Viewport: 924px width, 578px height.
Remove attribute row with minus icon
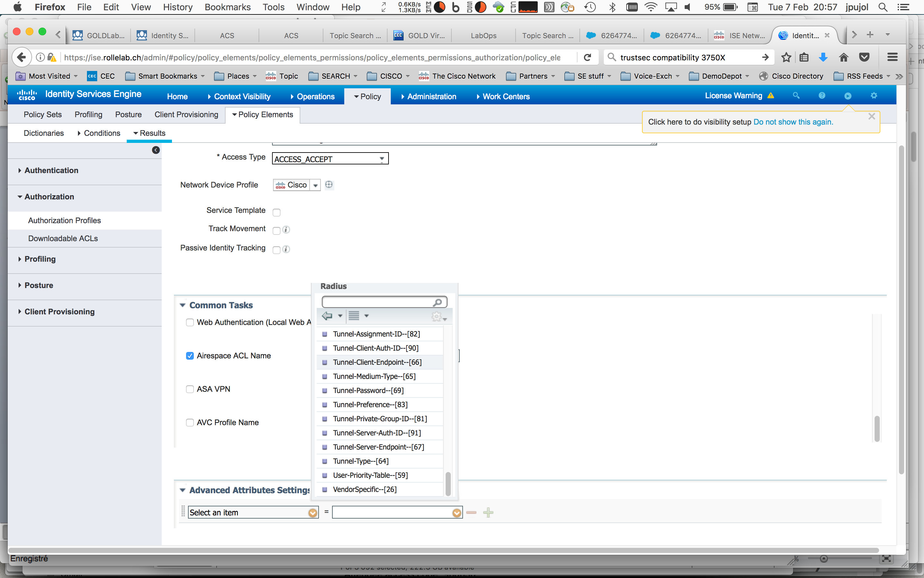(x=471, y=512)
